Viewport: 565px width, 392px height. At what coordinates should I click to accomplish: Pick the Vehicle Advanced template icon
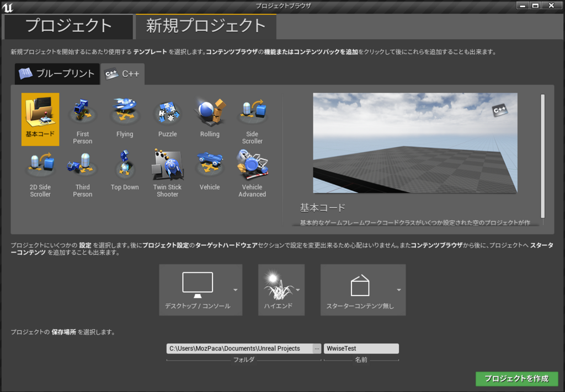pos(252,165)
